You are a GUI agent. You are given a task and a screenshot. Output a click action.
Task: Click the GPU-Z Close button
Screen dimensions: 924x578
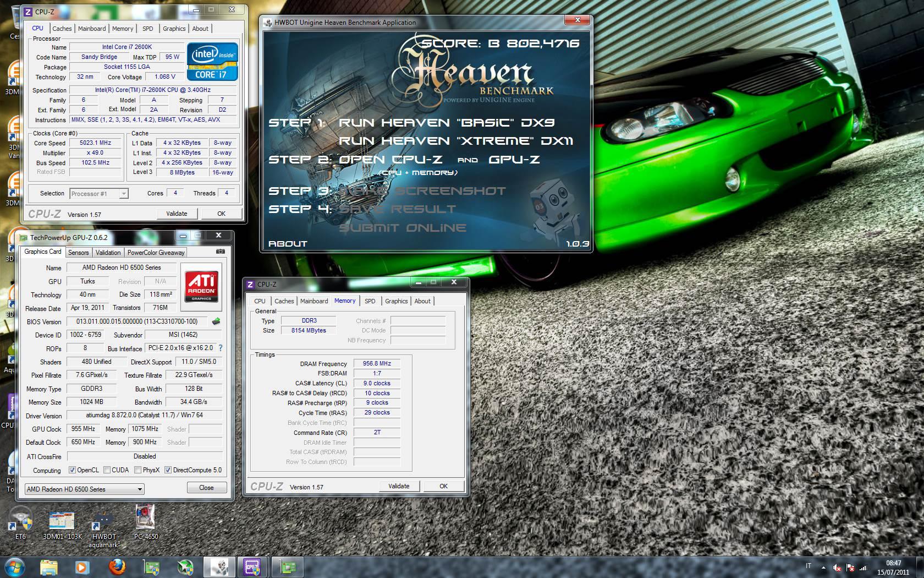tap(206, 488)
